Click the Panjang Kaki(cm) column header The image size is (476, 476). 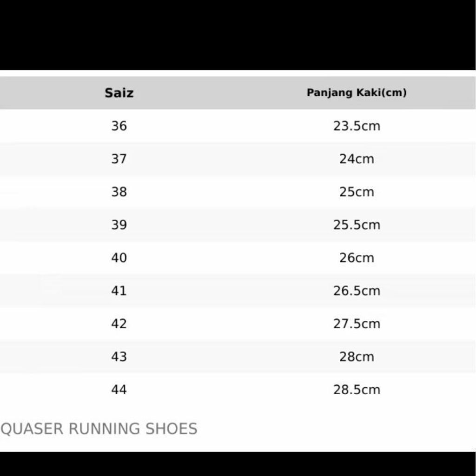357,93
